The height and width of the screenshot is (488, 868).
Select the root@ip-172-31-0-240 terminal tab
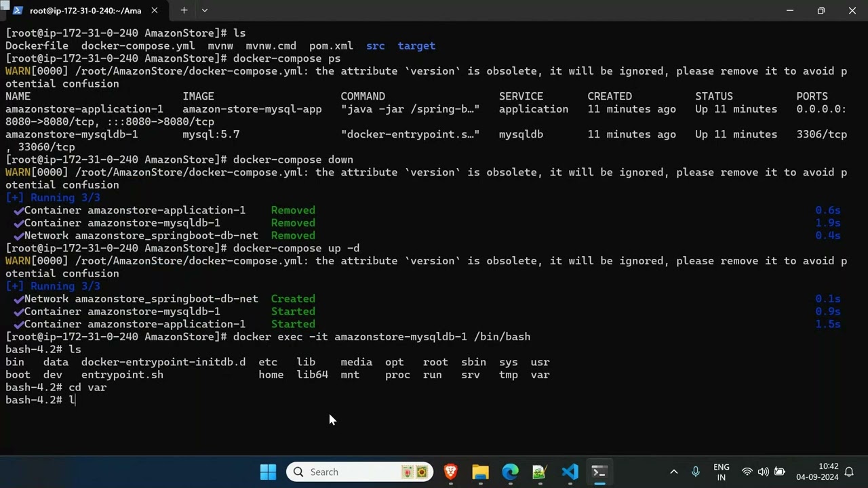coord(85,11)
